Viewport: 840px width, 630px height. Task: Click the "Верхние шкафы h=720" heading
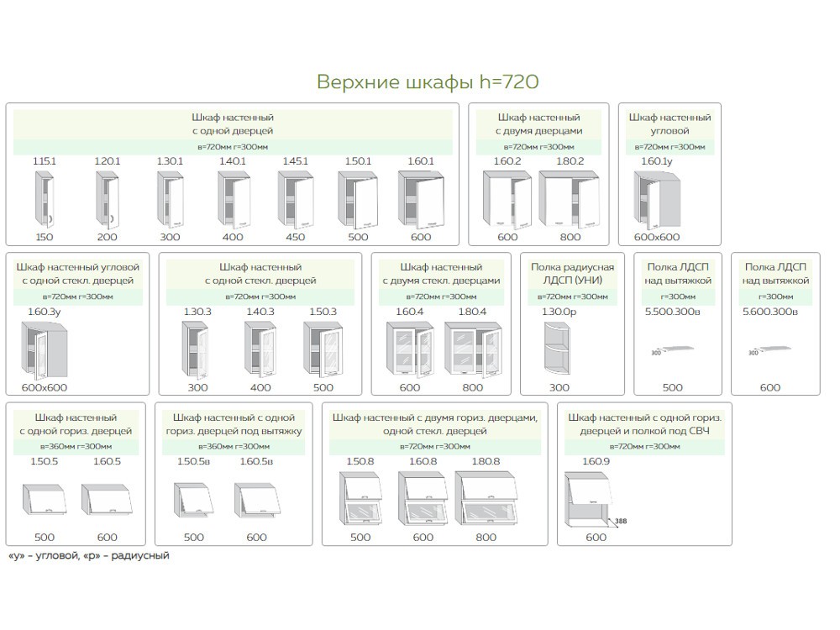428,81
